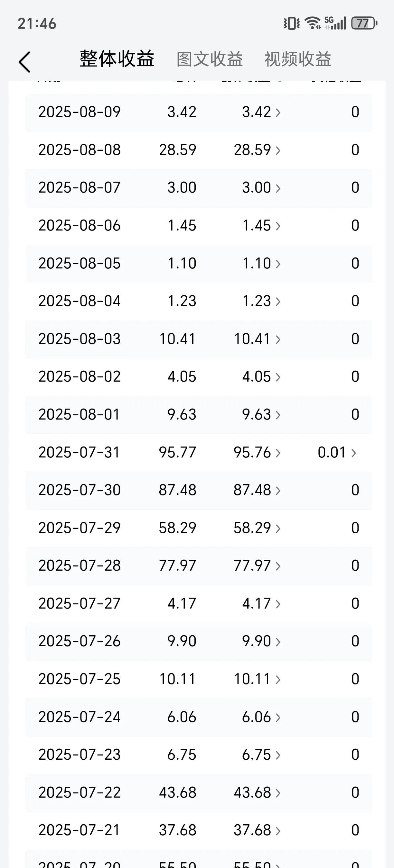Tap the vibrate mode status icon
This screenshot has height=868, width=394.
pyautogui.click(x=292, y=23)
